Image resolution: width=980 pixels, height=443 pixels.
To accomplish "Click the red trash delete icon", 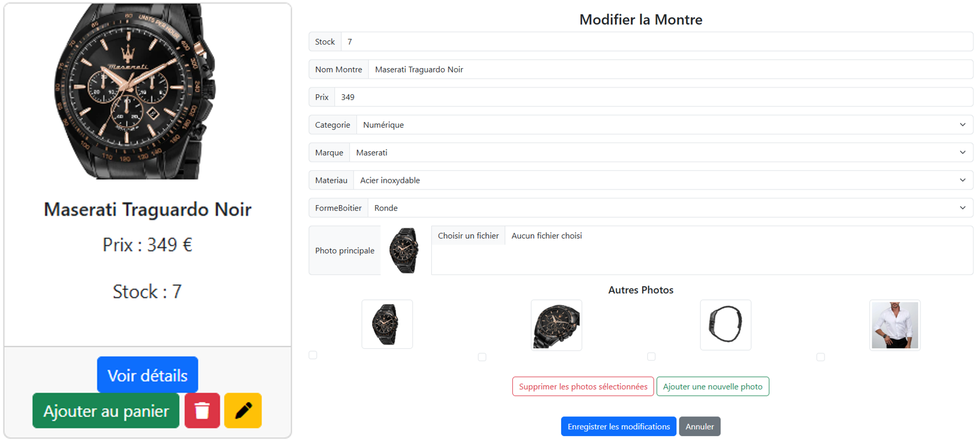I will point(203,411).
